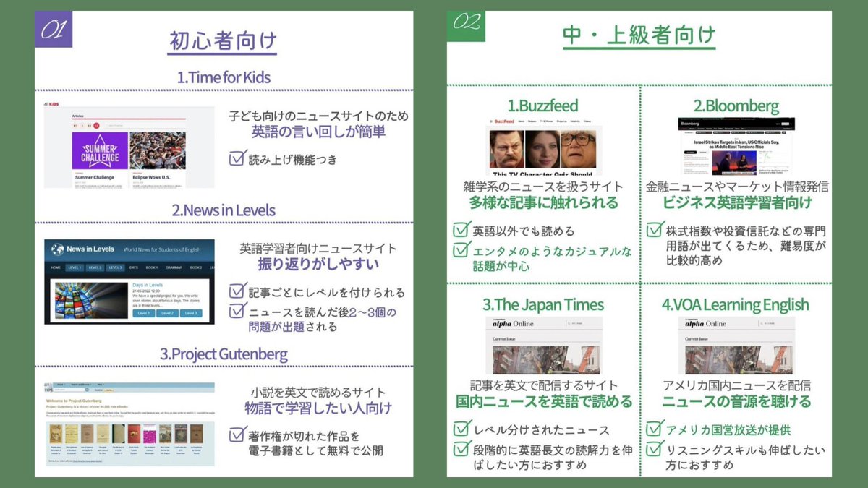Viewport: 868px width, 488px height.
Task: Select the HOME tab on News in Levels
Action: (56, 267)
